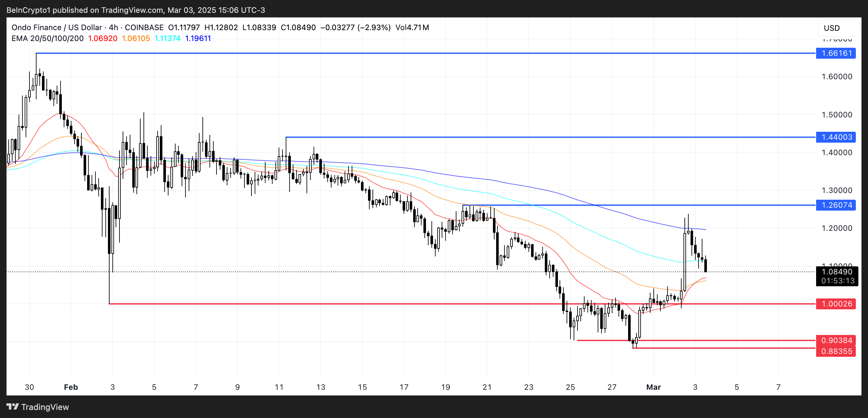Click the Feb label on time axis

[x=71, y=387]
